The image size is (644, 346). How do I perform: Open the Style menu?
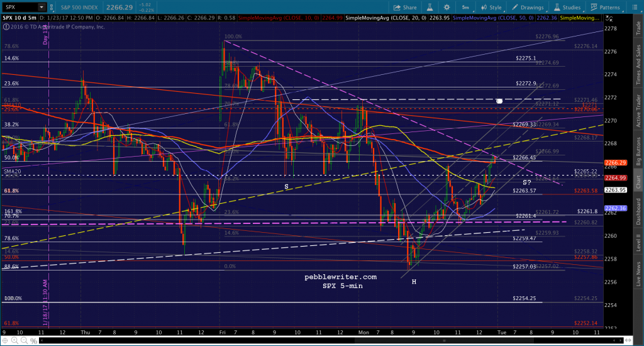coord(491,8)
